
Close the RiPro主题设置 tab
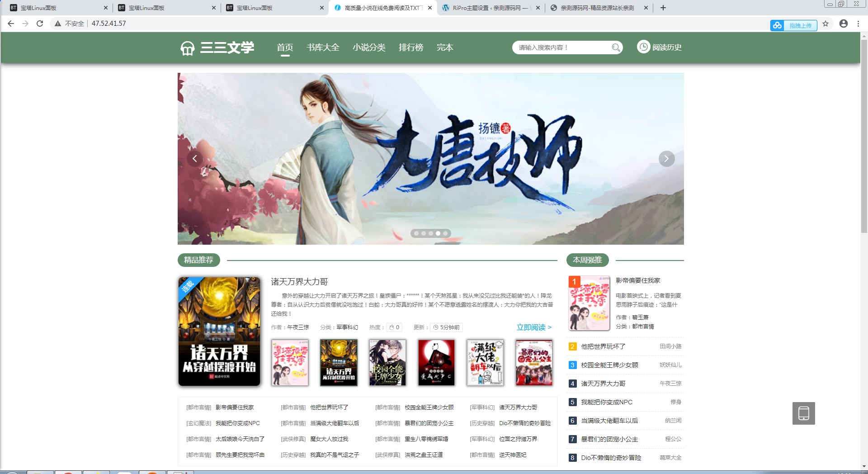click(538, 8)
